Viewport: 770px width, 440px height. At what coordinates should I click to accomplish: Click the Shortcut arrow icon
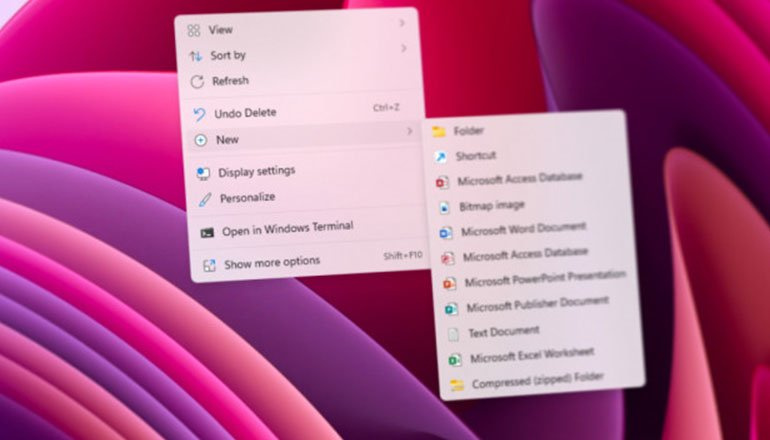[440, 157]
